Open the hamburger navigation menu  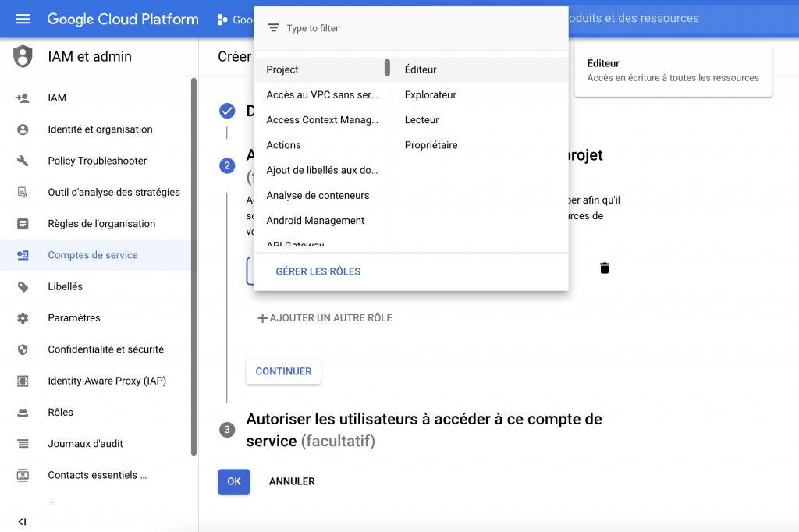tap(23, 19)
